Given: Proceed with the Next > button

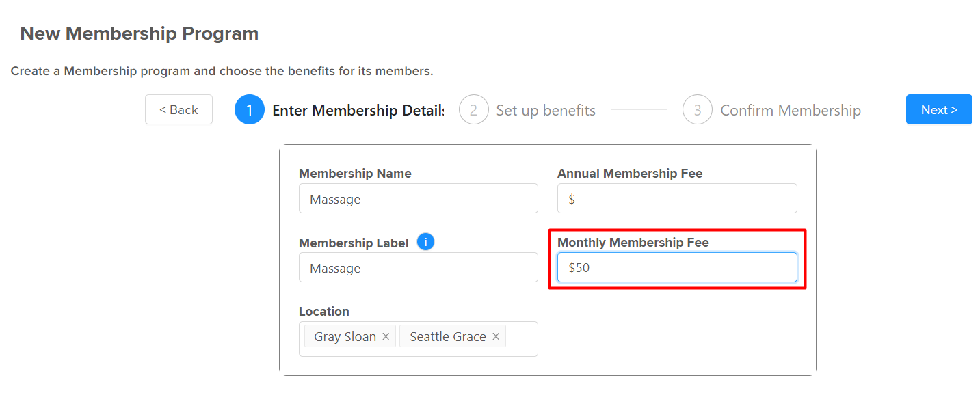Looking at the screenshot, I should point(939,109).
